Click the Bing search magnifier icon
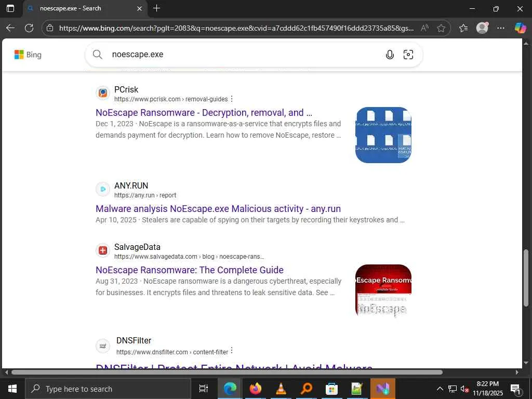Image resolution: width=532 pixels, height=399 pixels. 97,54
